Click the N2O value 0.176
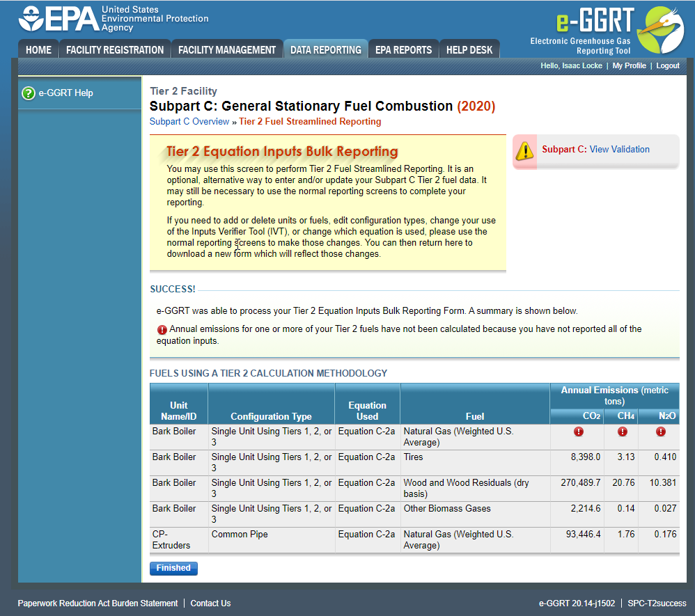695x616 pixels. (665, 535)
